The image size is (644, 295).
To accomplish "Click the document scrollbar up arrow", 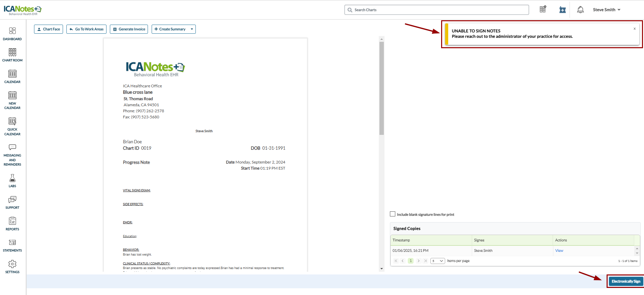I will (381, 39).
